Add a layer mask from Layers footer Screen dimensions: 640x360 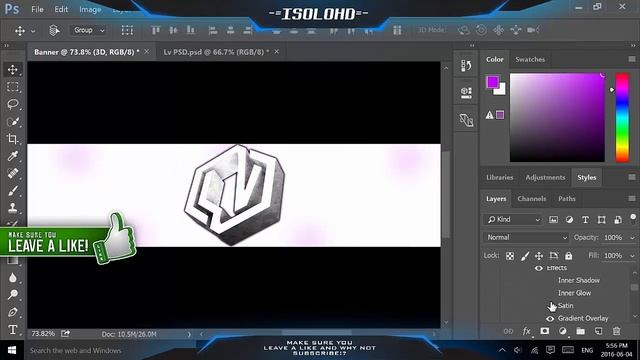544,331
